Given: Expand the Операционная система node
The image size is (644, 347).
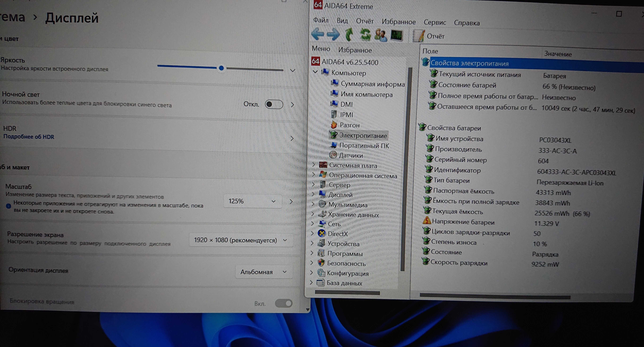Looking at the screenshot, I should coord(314,175).
